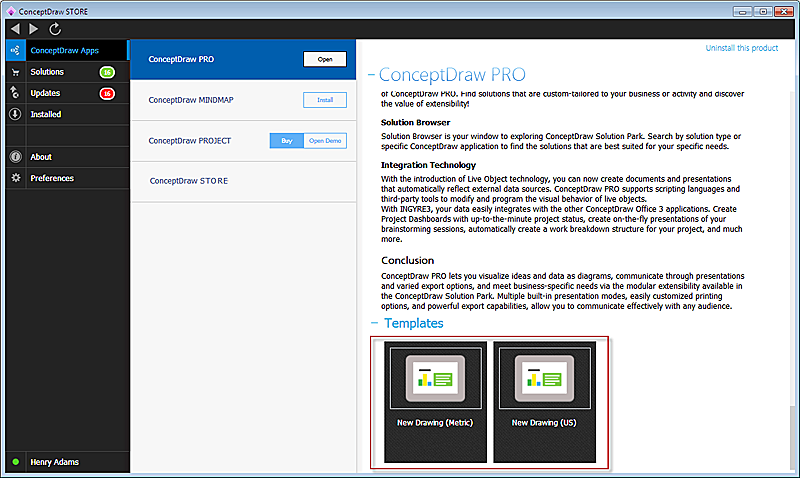This screenshot has width=800, height=478.
Task: Buy ConceptDraw PROJECT
Action: 287,141
